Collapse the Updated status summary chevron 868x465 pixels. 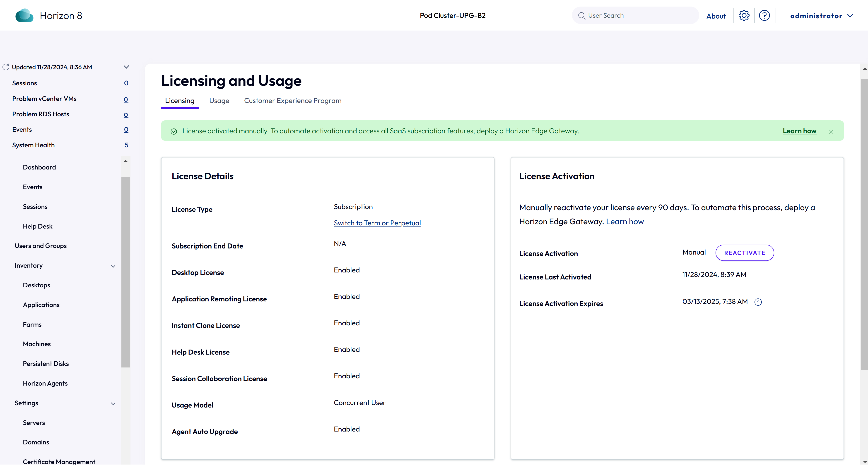tap(126, 67)
